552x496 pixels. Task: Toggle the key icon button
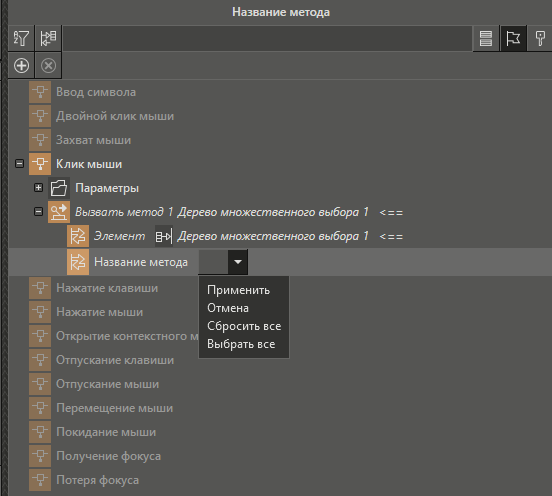coord(540,38)
